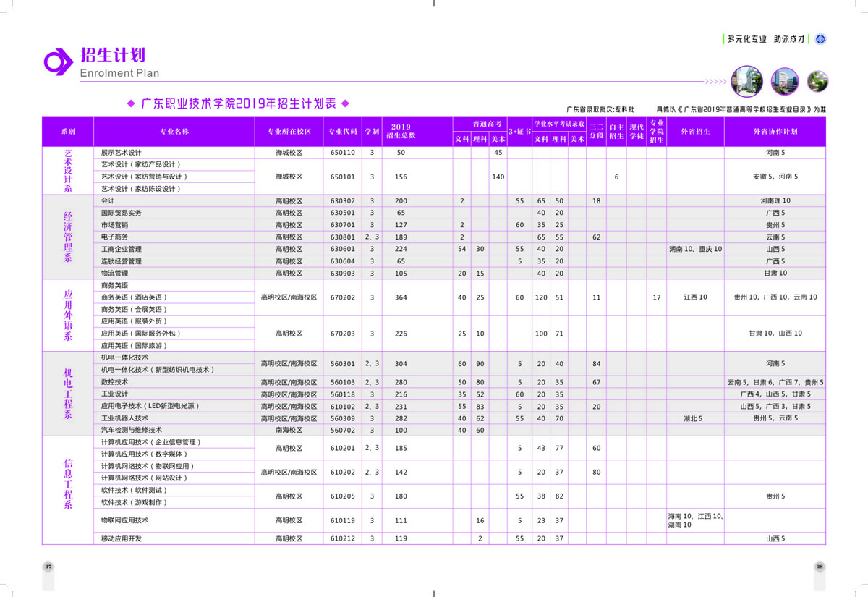Click the 自主招生 column header

click(x=616, y=132)
